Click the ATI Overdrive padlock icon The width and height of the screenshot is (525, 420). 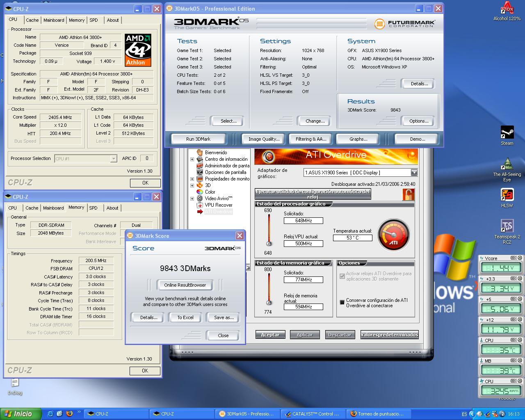(408, 194)
